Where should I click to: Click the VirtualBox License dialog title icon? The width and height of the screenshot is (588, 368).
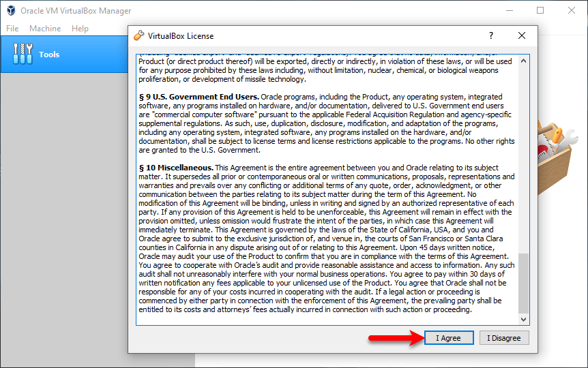coord(138,35)
